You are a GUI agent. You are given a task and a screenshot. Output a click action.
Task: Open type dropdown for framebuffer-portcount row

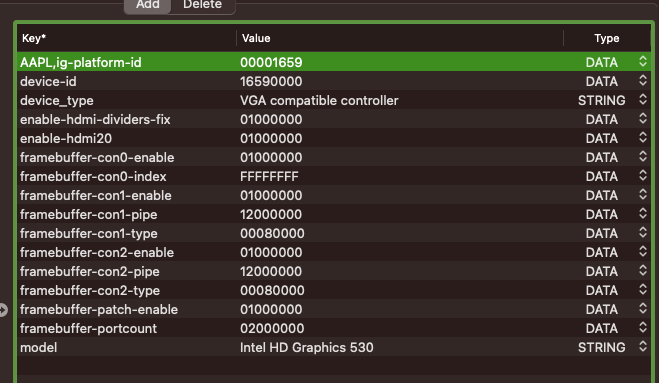coord(643,328)
